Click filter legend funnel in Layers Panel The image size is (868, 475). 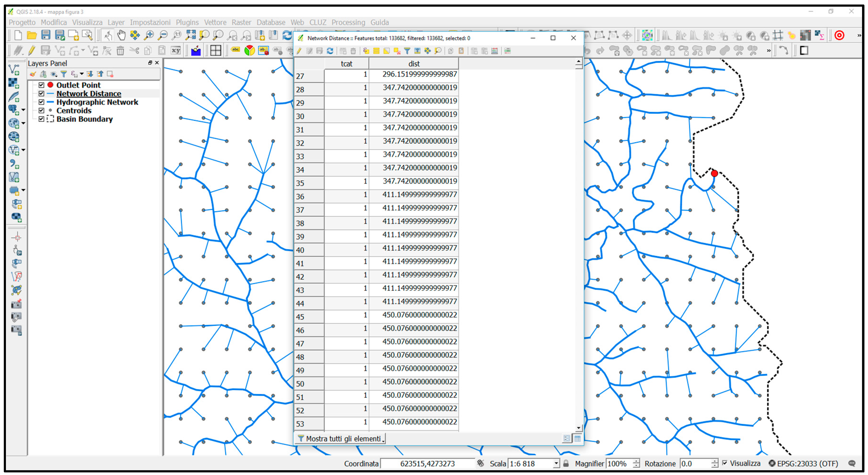click(x=64, y=74)
